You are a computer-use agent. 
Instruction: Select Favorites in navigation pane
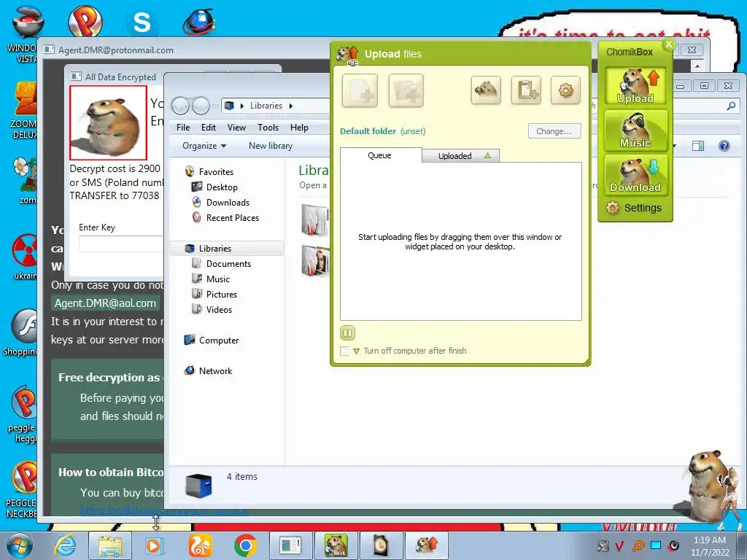pos(209,171)
